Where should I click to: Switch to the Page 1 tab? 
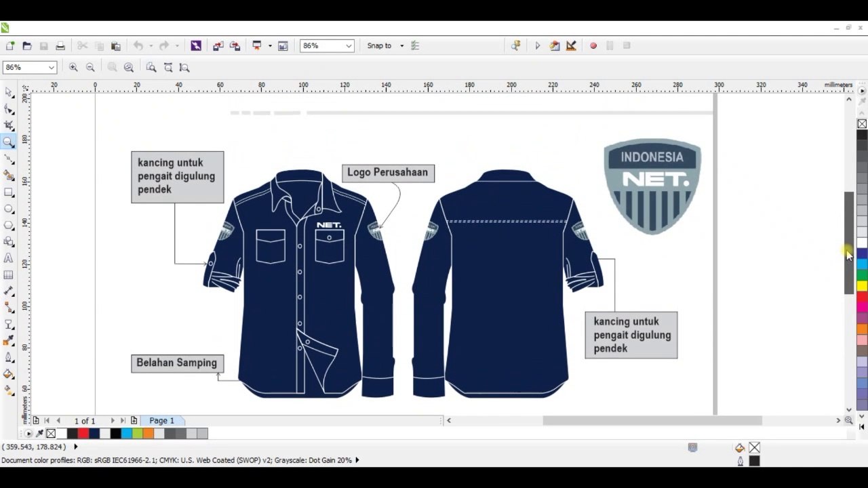[161, 420]
